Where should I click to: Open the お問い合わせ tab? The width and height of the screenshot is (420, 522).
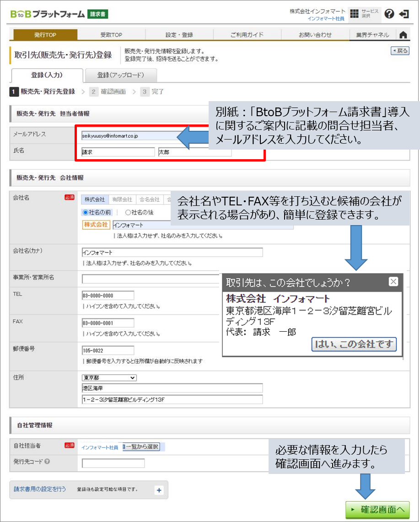pyautogui.click(x=315, y=35)
